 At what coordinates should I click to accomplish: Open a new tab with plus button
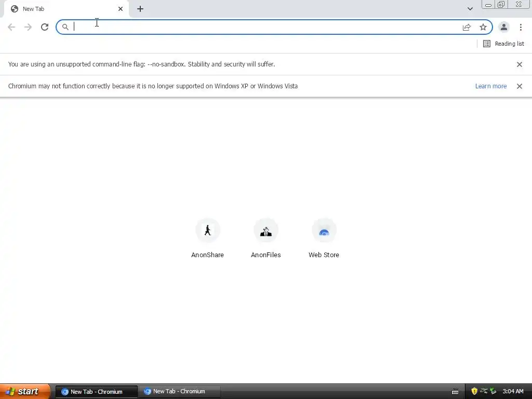click(140, 9)
